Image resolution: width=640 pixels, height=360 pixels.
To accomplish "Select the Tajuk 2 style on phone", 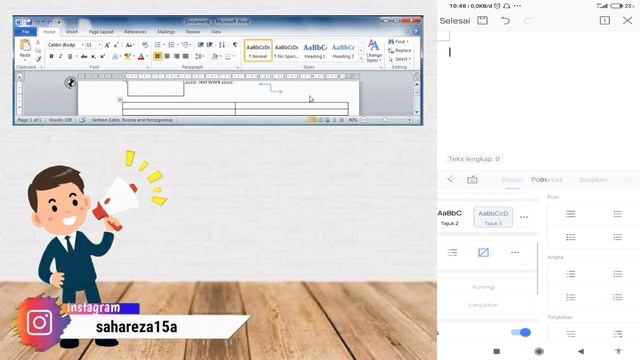I will (449, 217).
